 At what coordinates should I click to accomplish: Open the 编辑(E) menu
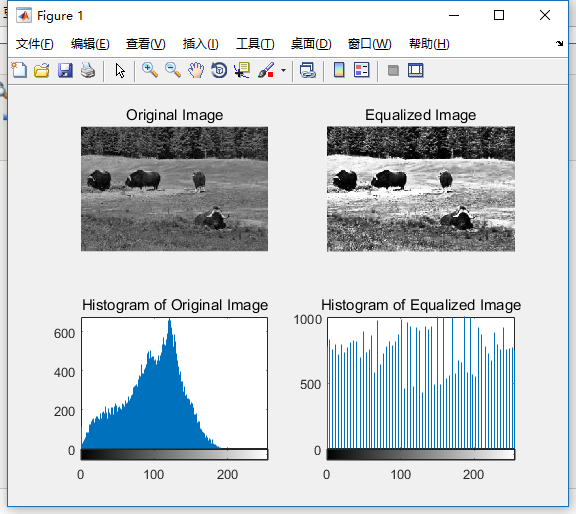[x=90, y=44]
